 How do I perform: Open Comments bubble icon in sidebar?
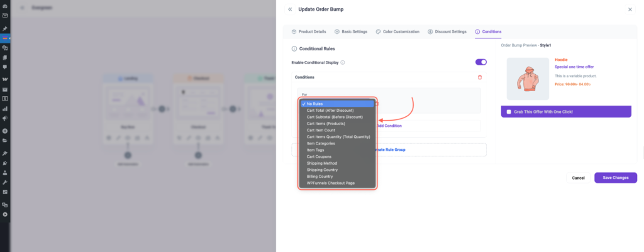(x=5, y=67)
